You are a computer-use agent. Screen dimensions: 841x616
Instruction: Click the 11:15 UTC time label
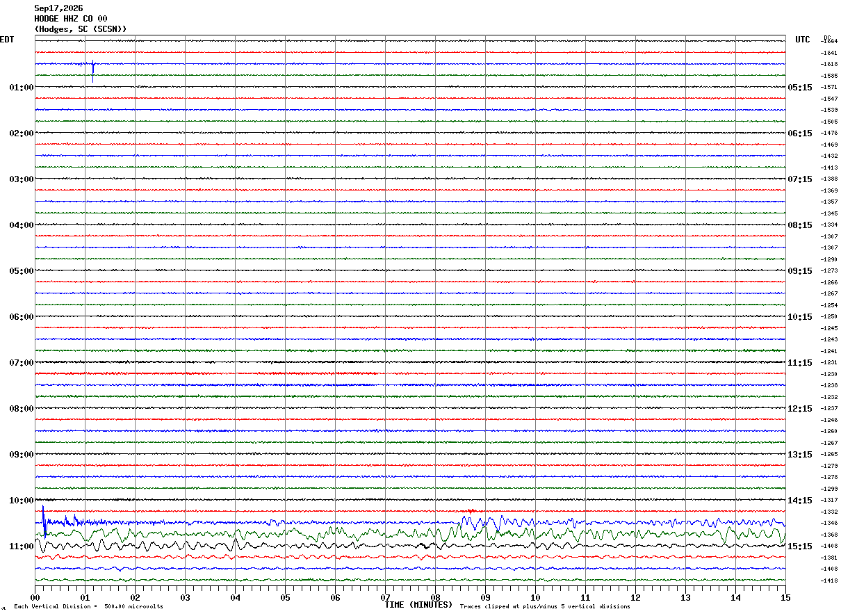click(799, 363)
